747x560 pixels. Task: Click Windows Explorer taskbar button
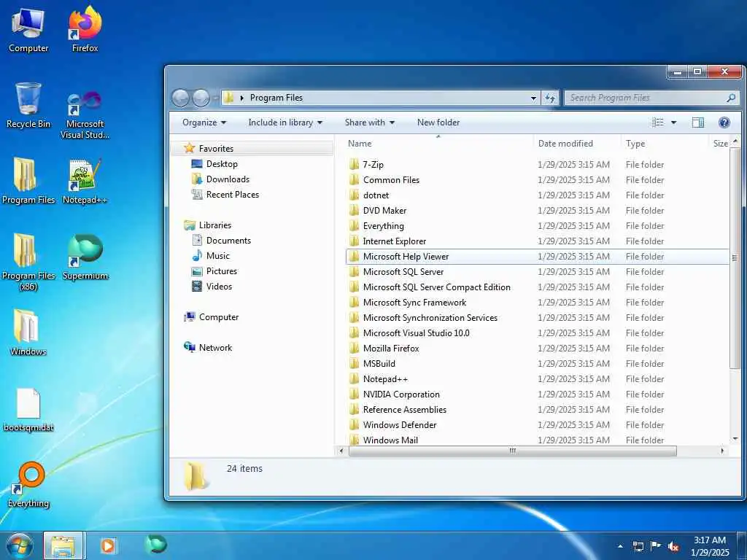pyautogui.click(x=63, y=545)
